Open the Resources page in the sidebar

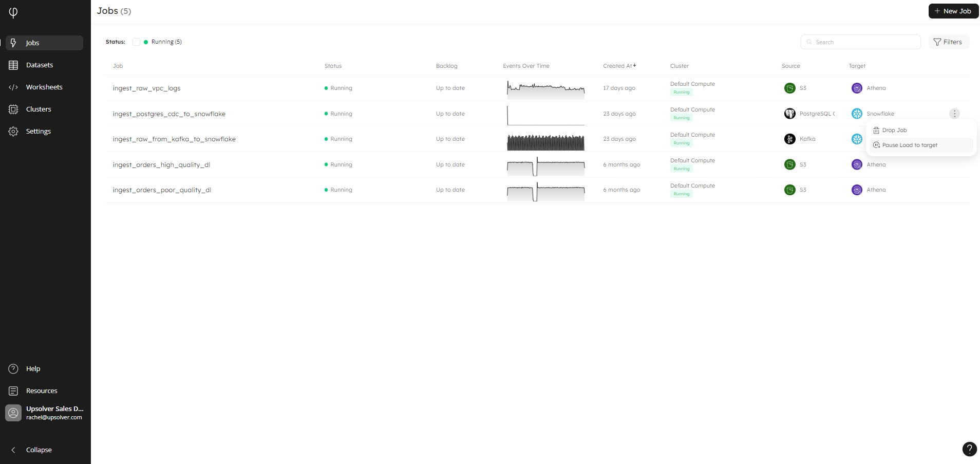[42, 391]
